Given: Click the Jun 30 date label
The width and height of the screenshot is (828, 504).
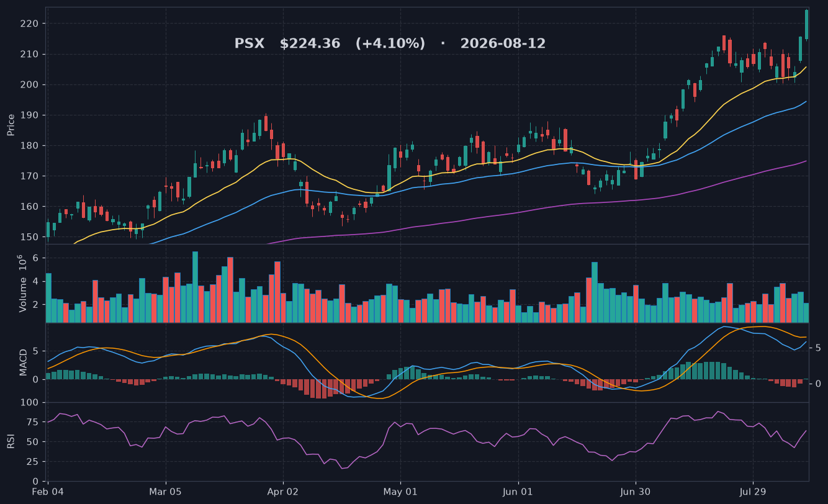Looking at the screenshot, I should click(x=636, y=492).
